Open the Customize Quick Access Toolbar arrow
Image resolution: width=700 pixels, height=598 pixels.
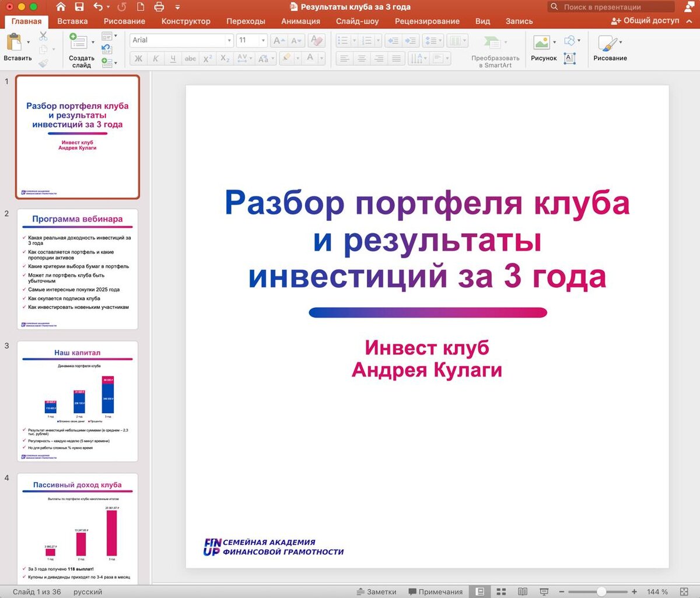pyautogui.click(x=177, y=8)
